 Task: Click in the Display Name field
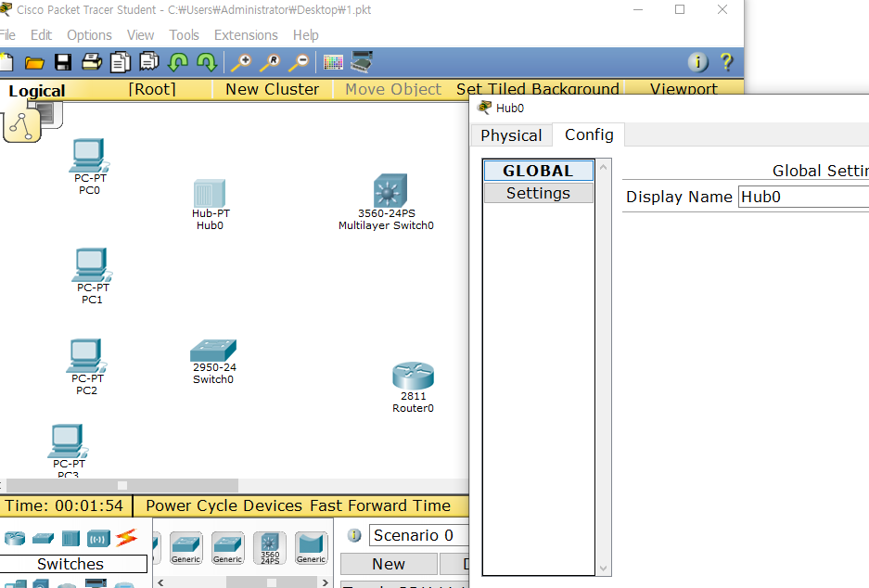coord(803,197)
